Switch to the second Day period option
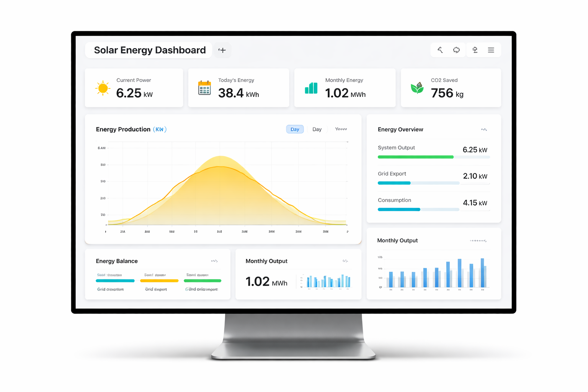 point(317,129)
